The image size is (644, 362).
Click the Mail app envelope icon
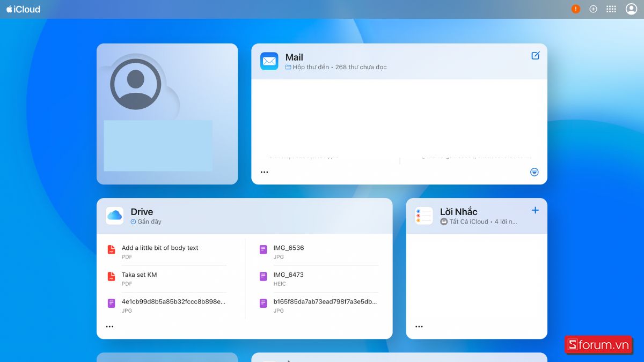point(269,61)
